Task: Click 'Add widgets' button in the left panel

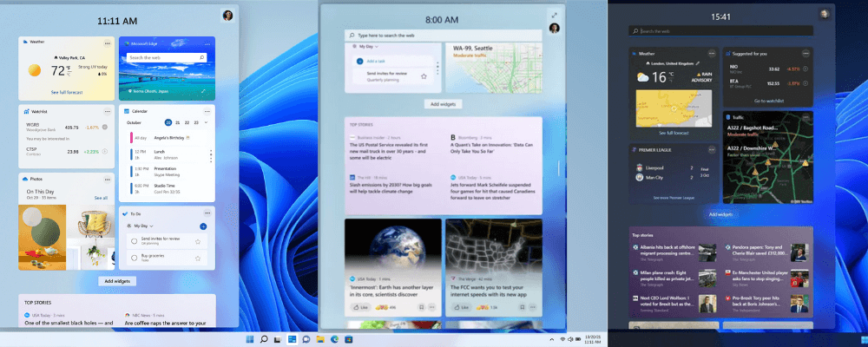Action: [116, 281]
